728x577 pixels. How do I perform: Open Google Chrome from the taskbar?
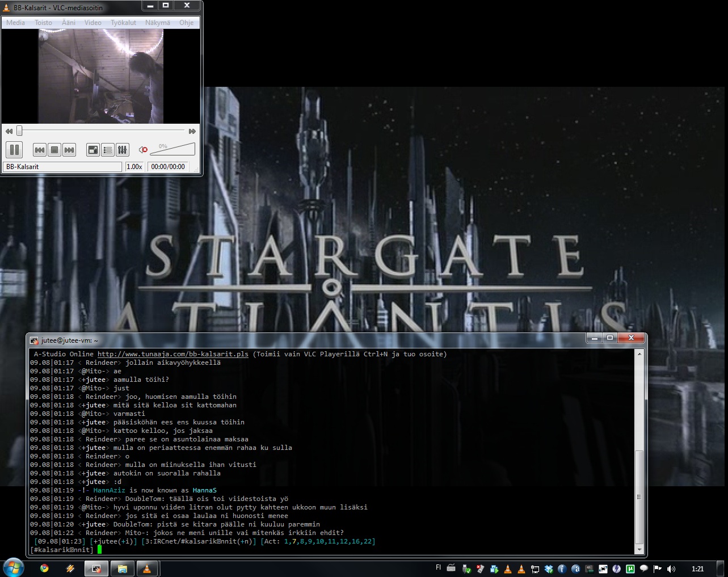(x=44, y=568)
